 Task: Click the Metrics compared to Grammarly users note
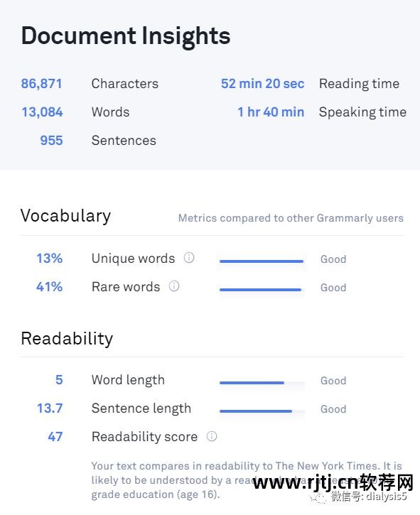[x=291, y=218]
